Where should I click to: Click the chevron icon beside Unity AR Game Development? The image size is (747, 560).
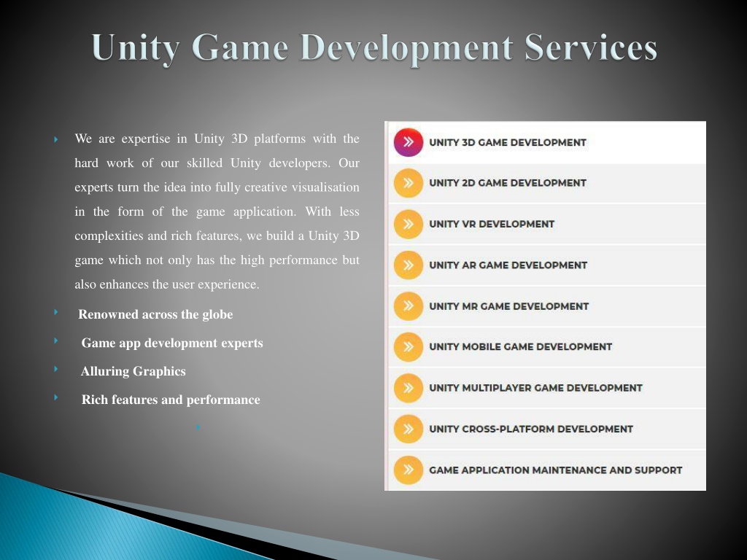(409, 265)
